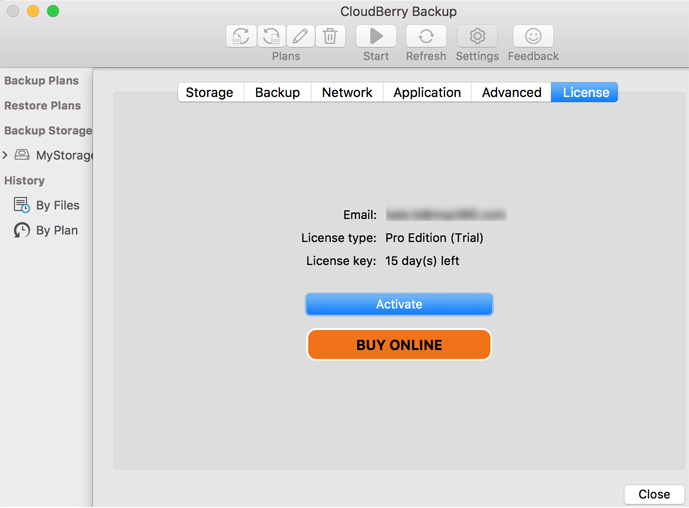
Task: Select the Network tab
Action: [x=347, y=92]
